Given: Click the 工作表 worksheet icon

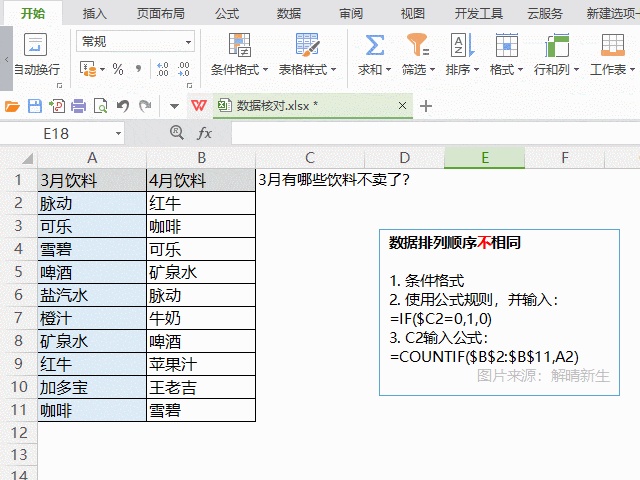Looking at the screenshot, I should tap(613, 45).
